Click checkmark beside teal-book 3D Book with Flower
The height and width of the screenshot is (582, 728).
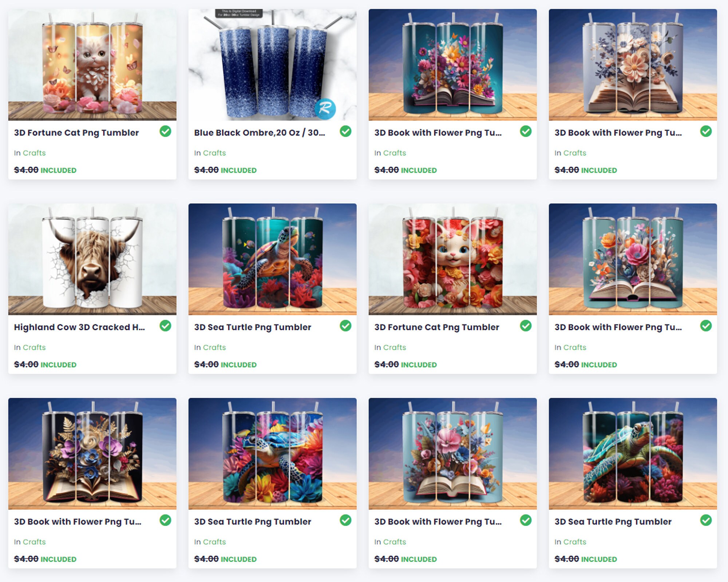(526, 131)
